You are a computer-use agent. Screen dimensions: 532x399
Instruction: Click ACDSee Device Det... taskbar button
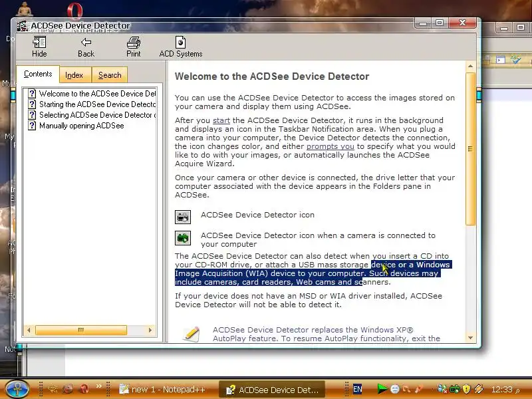coord(272,390)
